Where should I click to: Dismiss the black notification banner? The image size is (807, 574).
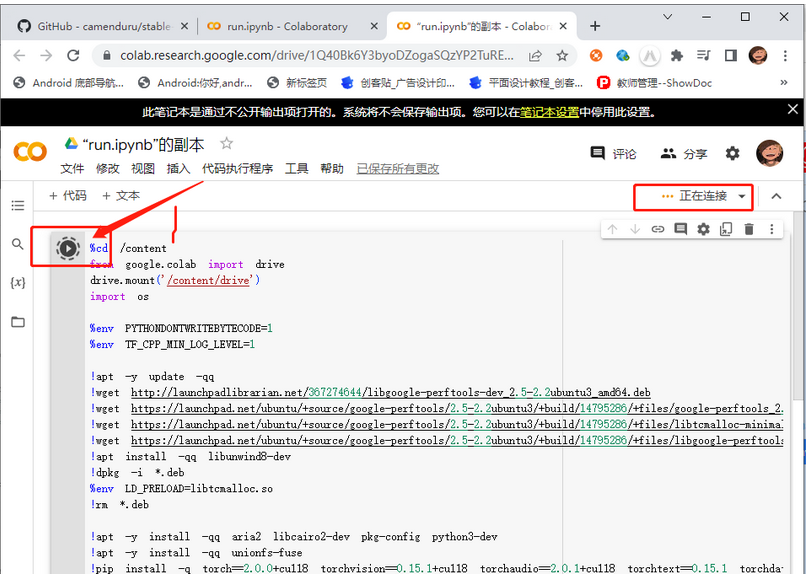pyautogui.click(x=793, y=109)
